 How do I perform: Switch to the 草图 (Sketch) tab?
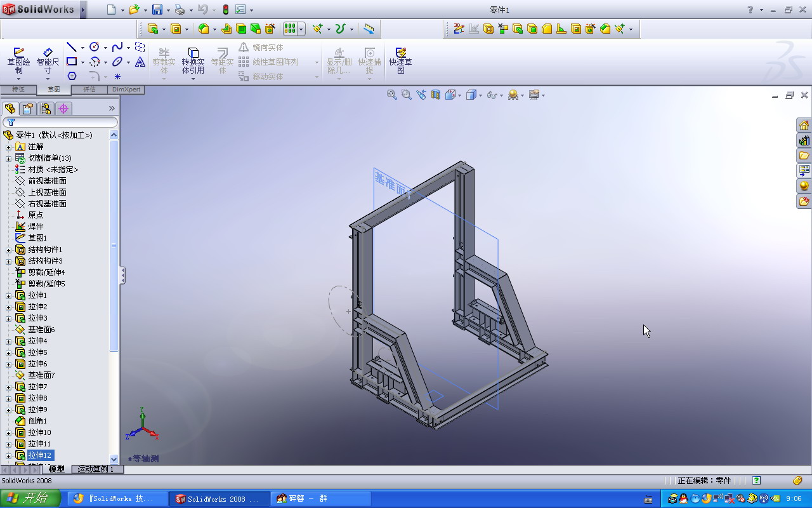[x=53, y=90]
